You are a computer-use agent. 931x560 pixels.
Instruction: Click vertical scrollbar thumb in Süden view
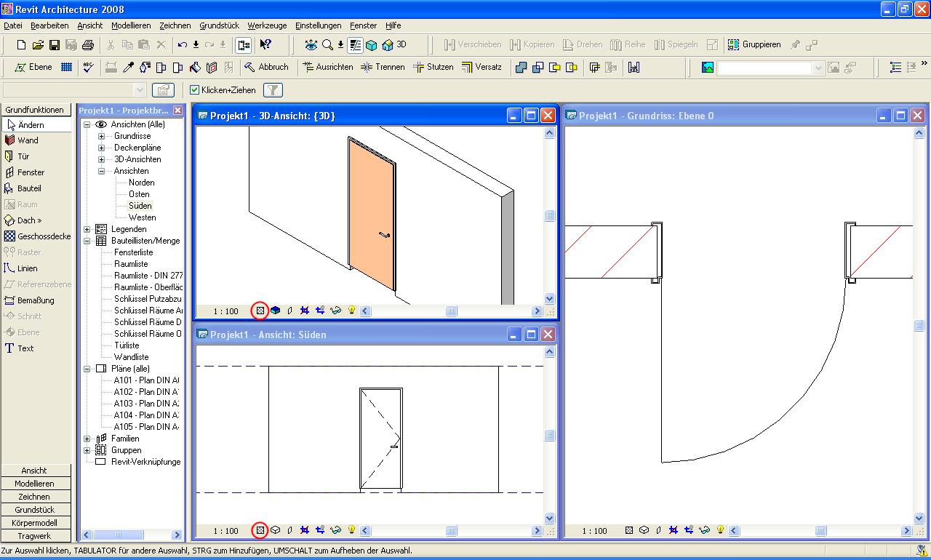tap(550, 436)
